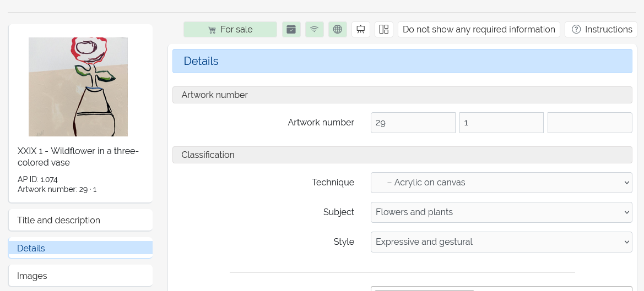Click the Details panel header

402,61
